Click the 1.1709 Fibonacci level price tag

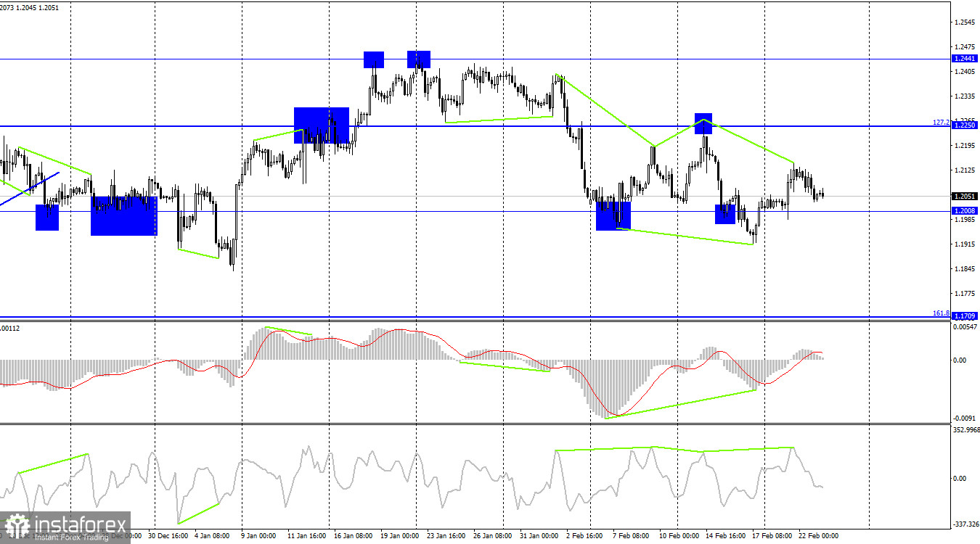click(x=965, y=316)
